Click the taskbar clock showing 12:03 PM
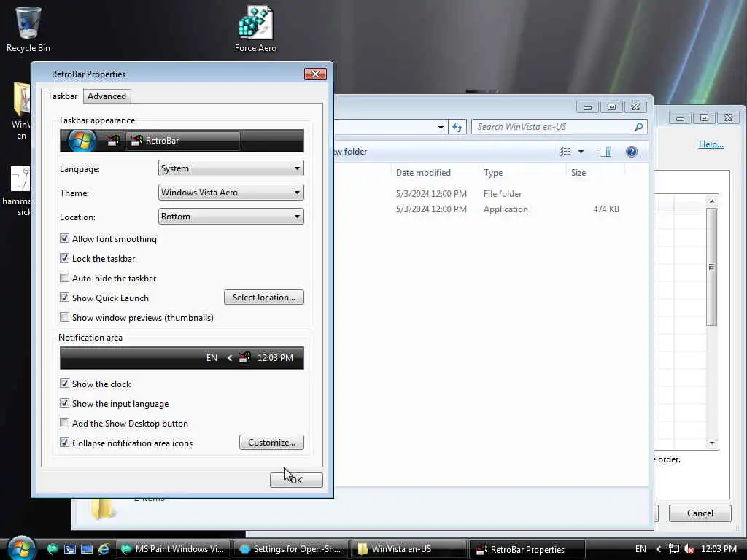The width and height of the screenshot is (747, 560). (719, 549)
